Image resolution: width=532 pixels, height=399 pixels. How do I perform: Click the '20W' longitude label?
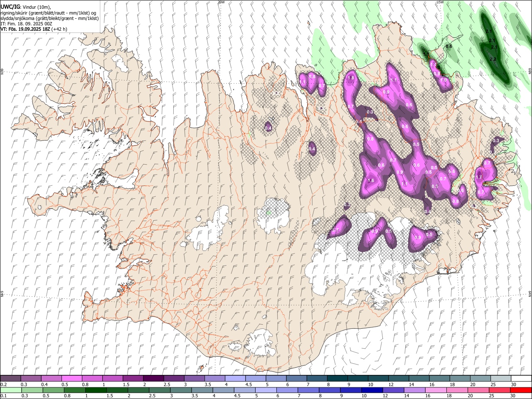(x=222, y=2)
